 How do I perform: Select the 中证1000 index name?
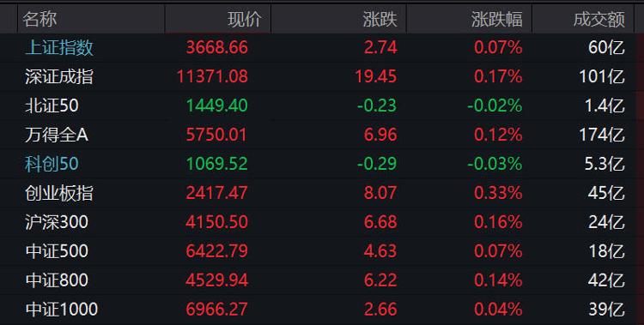(x=62, y=310)
